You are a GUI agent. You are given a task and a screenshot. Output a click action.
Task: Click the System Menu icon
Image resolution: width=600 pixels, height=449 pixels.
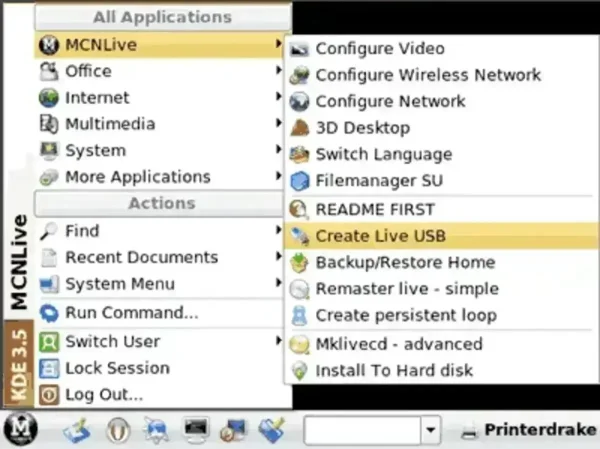point(49,284)
